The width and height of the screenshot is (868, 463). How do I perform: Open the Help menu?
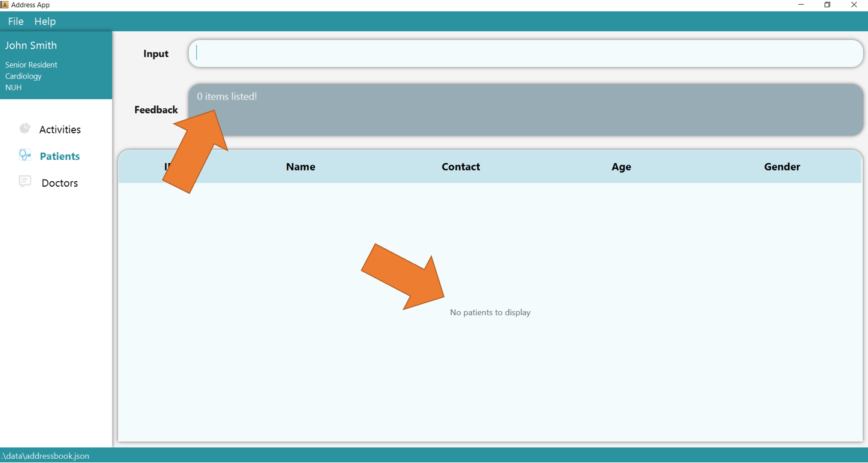coord(45,22)
